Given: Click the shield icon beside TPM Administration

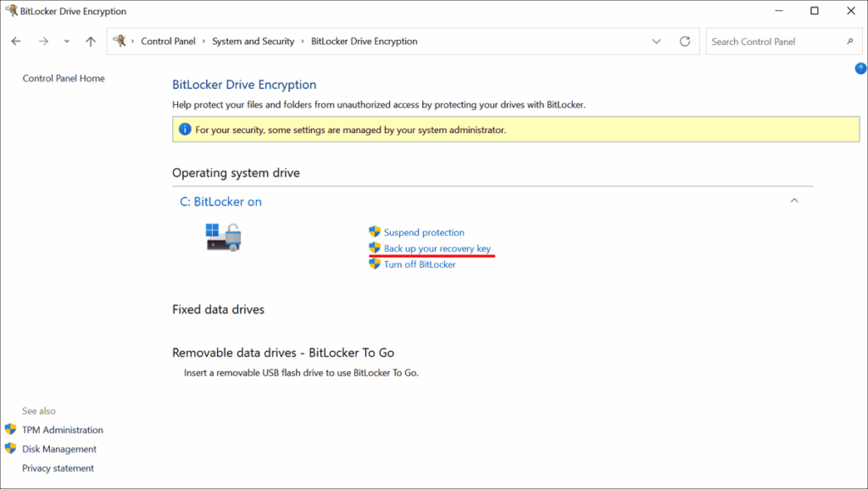Looking at the screenshot, I should (x=10, y=430).
